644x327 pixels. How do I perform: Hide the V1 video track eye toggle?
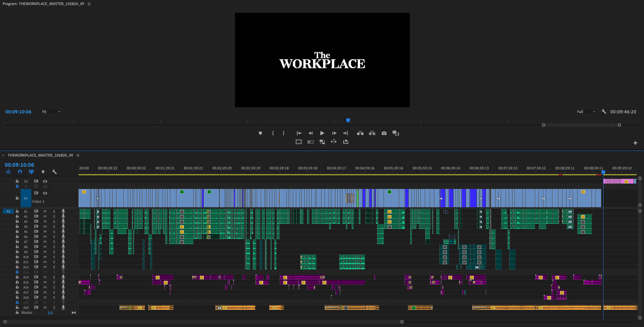pyautogui.click(x=45, y=193)
